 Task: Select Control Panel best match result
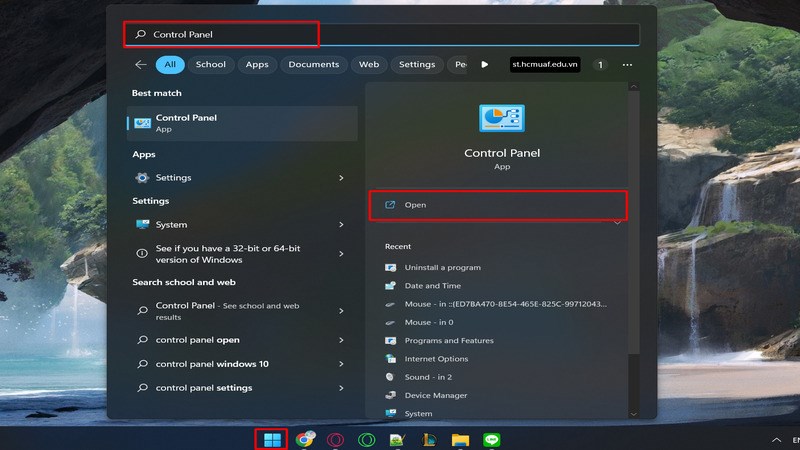(x=242, y=123)
